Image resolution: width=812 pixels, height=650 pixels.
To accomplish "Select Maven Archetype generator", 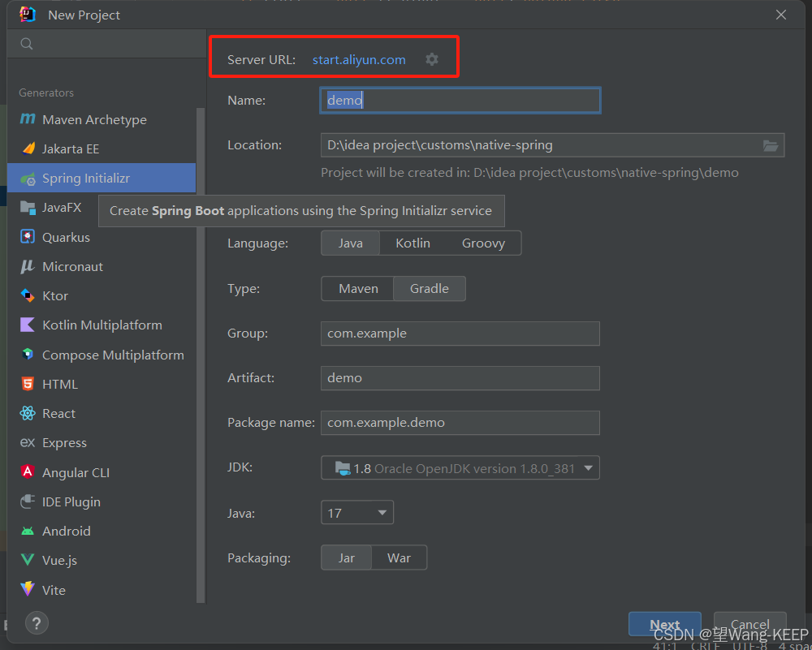I will tap(101, 119).
